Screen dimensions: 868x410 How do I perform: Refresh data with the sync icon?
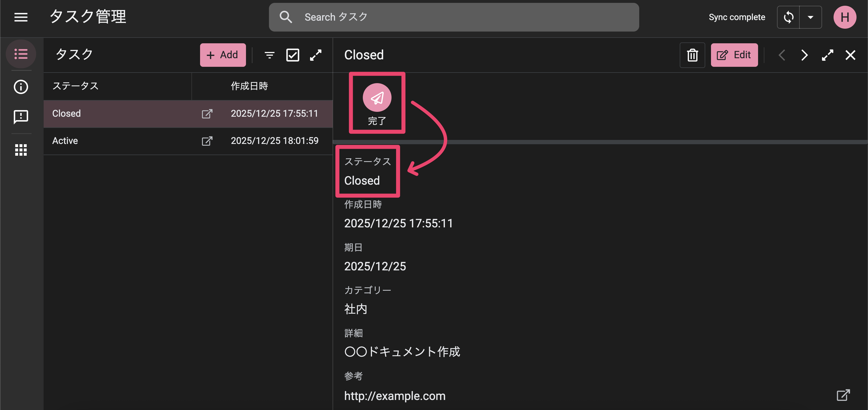coord(788,17)
